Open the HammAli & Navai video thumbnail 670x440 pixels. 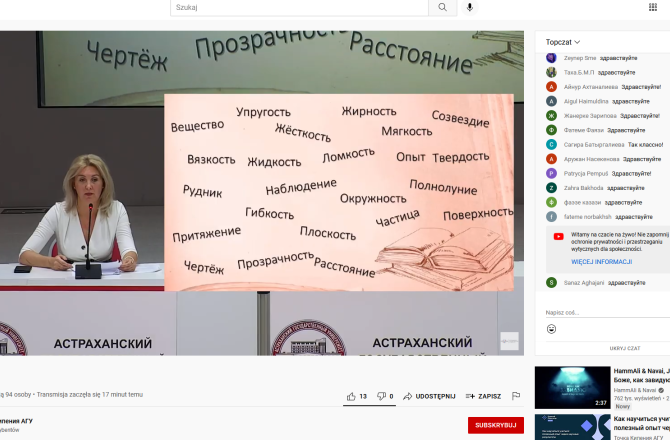(x=572, y=387)
